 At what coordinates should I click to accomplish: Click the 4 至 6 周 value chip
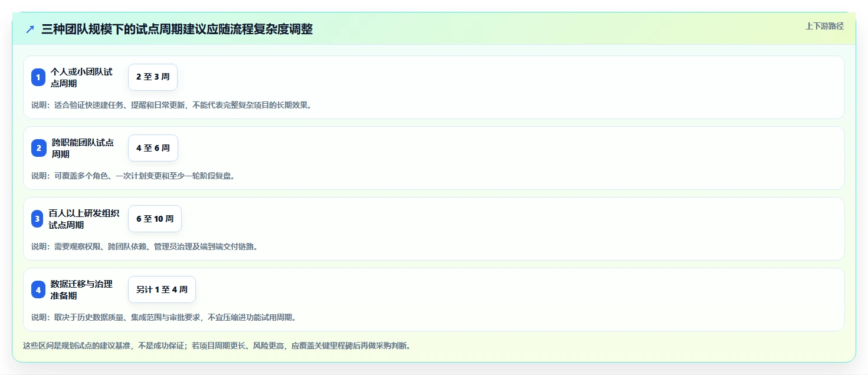tap(153, 148)
